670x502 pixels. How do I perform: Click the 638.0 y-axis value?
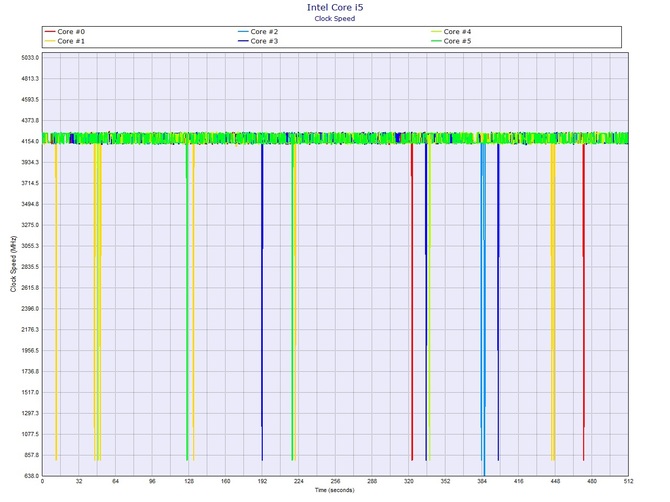[x=31, y=476]
